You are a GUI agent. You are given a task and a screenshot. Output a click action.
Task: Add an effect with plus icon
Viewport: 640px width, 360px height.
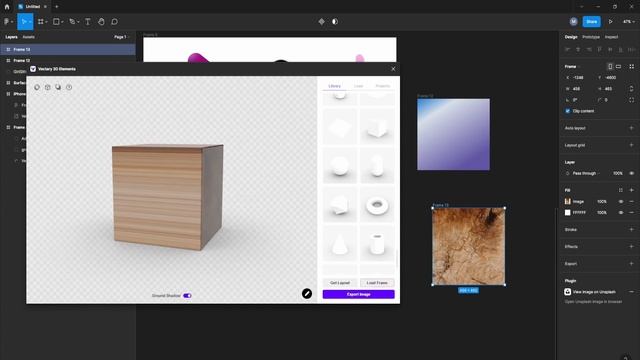[x=631, y=247]
